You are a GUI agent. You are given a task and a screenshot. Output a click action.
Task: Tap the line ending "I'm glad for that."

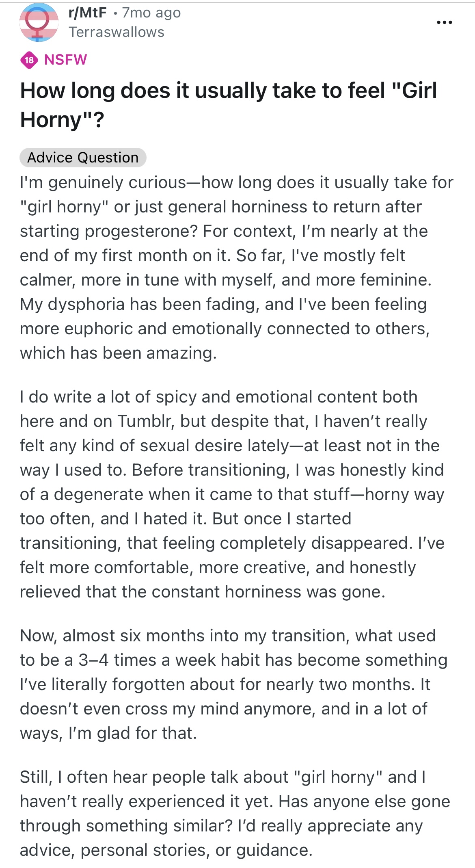[108, 733]
